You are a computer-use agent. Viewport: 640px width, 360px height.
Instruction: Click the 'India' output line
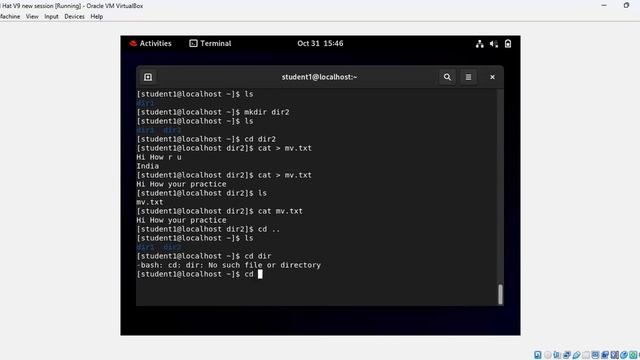click(148, 166)
